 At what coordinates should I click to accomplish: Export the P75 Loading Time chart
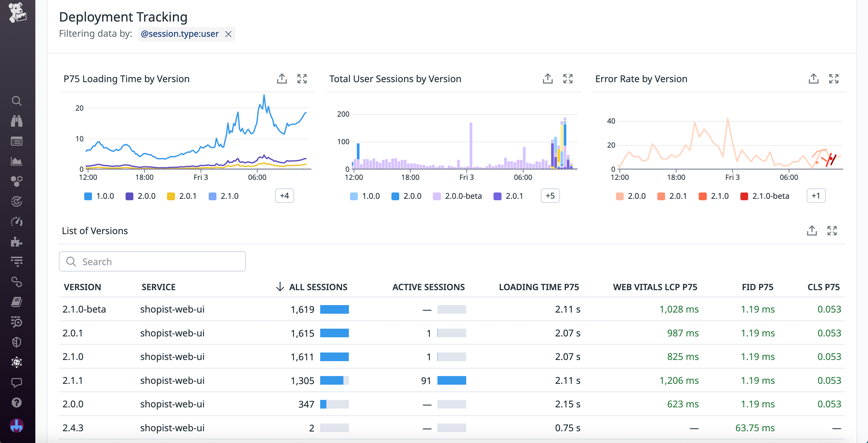click(x=282, y=78)
